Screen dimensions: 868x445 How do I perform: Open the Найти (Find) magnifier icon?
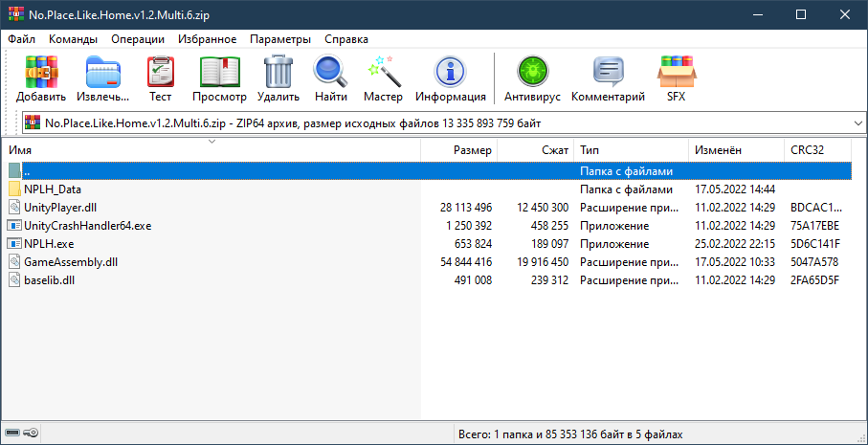[330, 78]
